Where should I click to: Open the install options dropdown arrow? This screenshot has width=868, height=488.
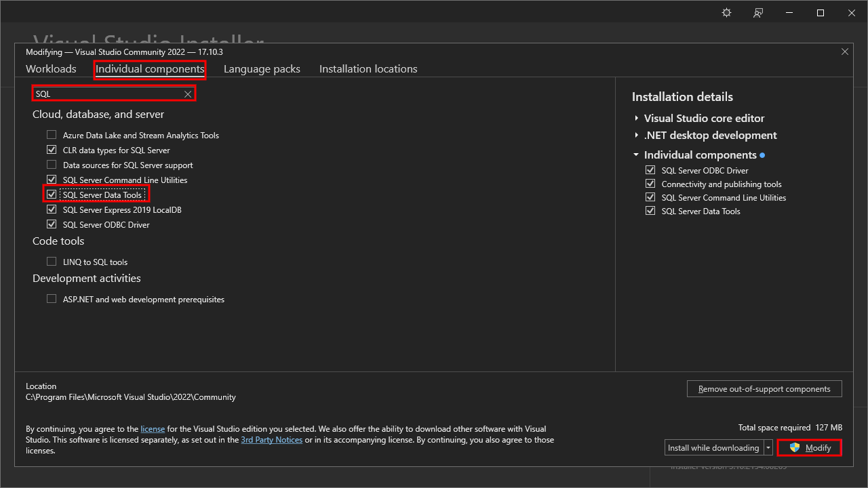point(768,447)
